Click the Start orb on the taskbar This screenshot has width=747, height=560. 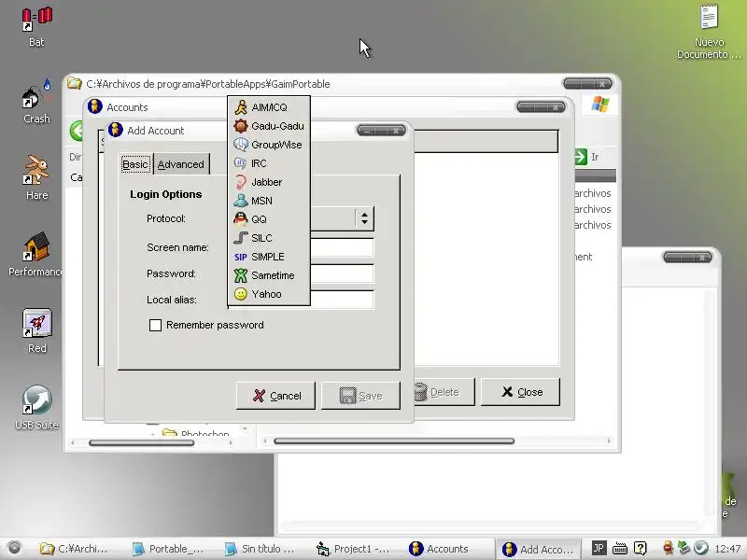[14, 548]
